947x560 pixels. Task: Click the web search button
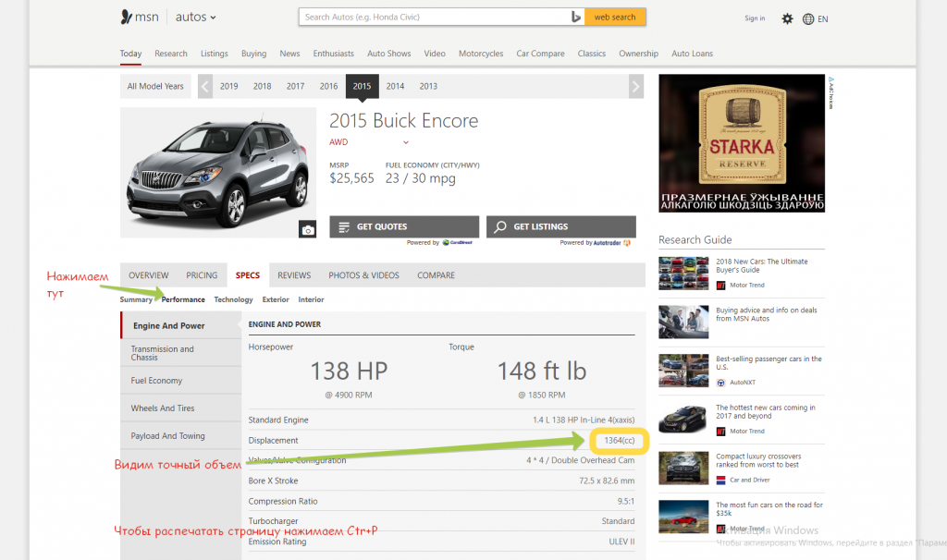pyautogui.click(x=615, y=17)
